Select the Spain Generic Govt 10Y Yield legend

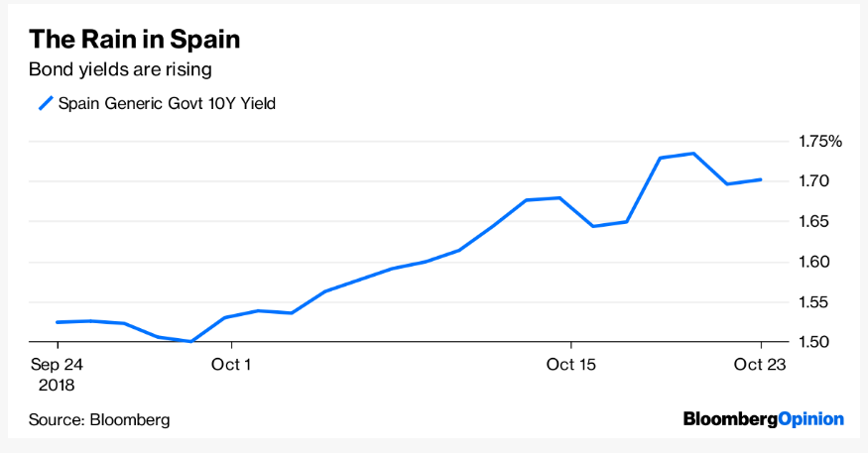[157, 103]
